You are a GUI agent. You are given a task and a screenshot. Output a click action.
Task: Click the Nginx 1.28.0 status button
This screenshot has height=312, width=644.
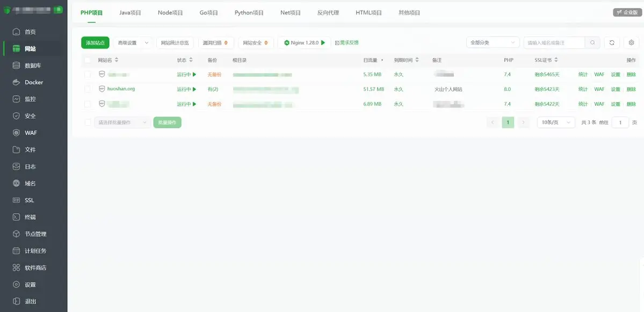[x=305, y=43]
